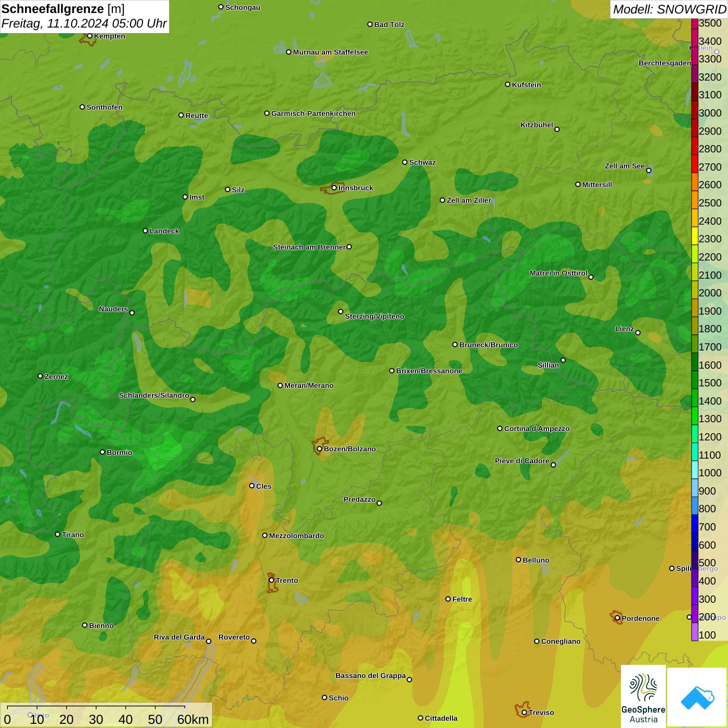Click the blue mountain cloud logo
The image size is (728, 728).
coord(697,697)
